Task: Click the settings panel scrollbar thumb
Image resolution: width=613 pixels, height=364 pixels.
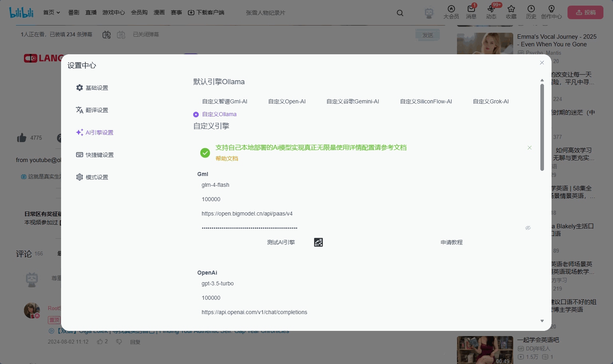Action: coord(542,127)
